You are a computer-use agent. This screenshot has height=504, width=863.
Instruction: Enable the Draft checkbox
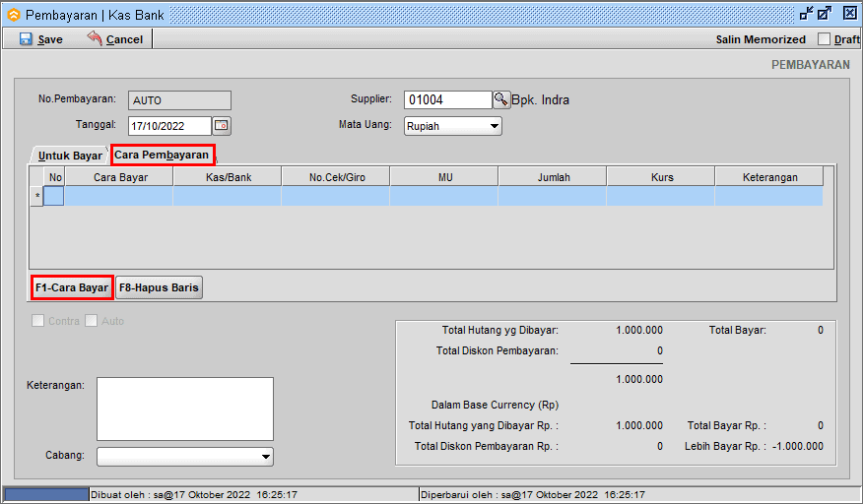pos(825,39)
